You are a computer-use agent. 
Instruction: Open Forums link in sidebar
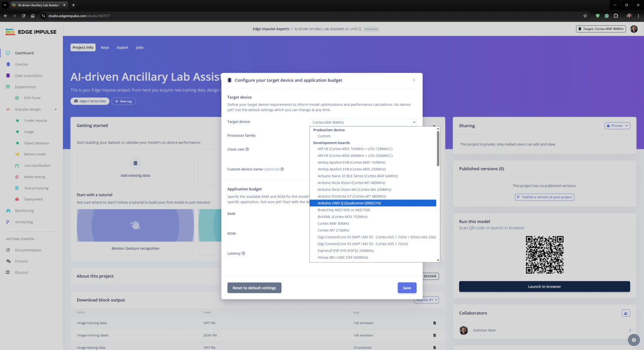21,261
